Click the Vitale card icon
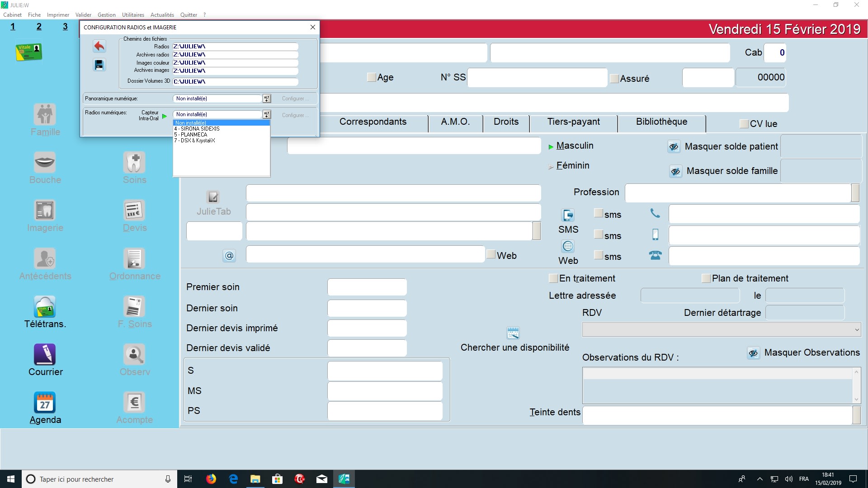The width and height of the screenshot is (868, 488). (x=29, y=52)
